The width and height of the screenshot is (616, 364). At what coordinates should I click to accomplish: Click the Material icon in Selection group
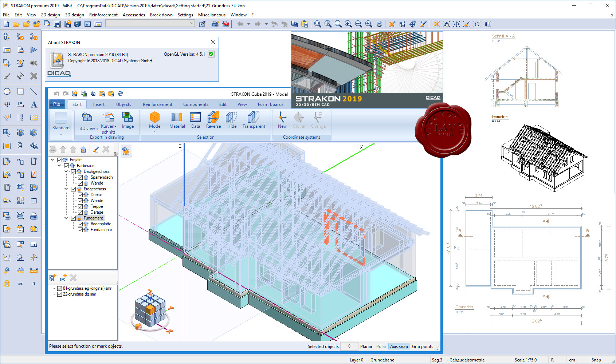point(177,117)
